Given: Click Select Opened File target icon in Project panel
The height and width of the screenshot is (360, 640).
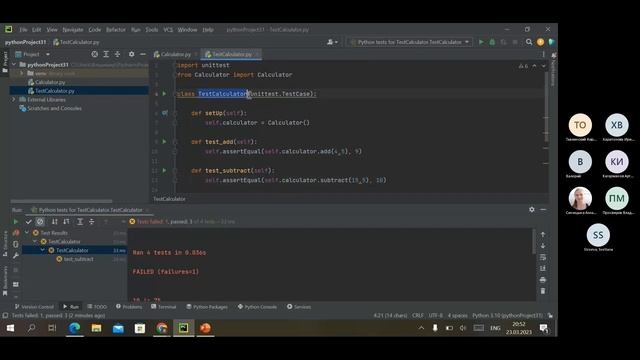Looking at the screenshot, I should [x=95, y=54].
